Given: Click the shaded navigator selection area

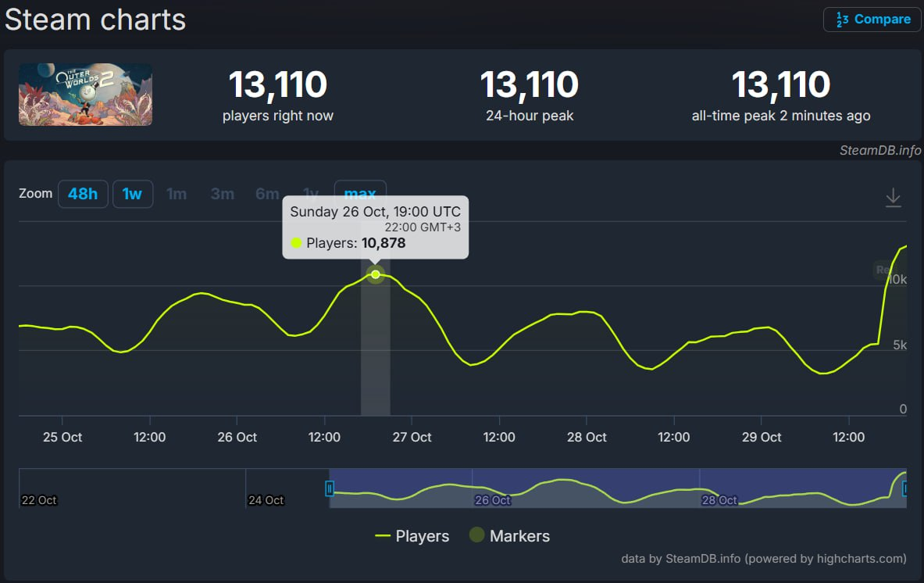Looking at the screenshot, I should (618, 488).
